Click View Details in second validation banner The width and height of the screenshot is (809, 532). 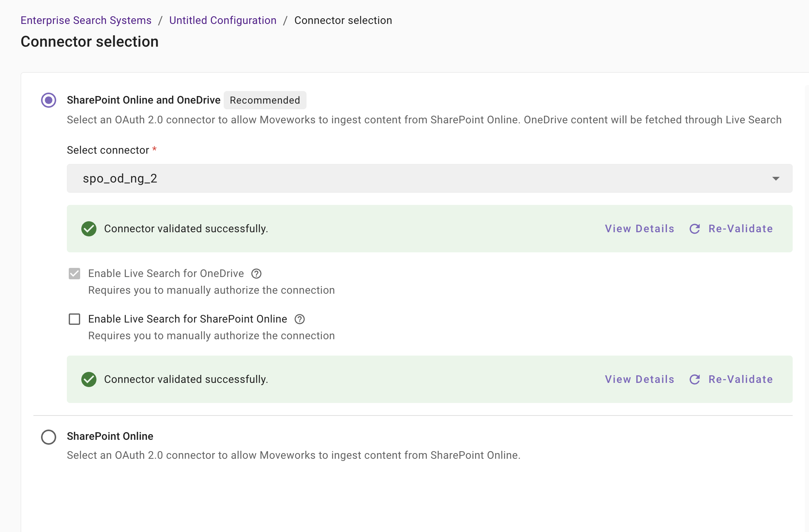point(640,379)
